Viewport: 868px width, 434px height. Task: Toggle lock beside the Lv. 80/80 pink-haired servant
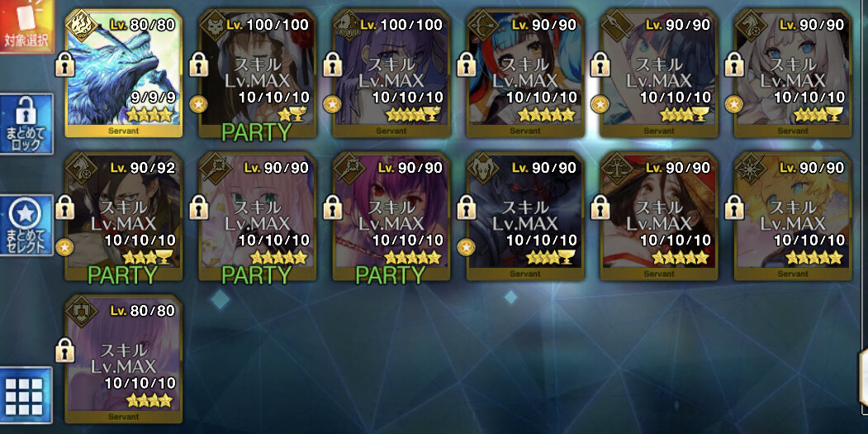(x=64, y=351)
